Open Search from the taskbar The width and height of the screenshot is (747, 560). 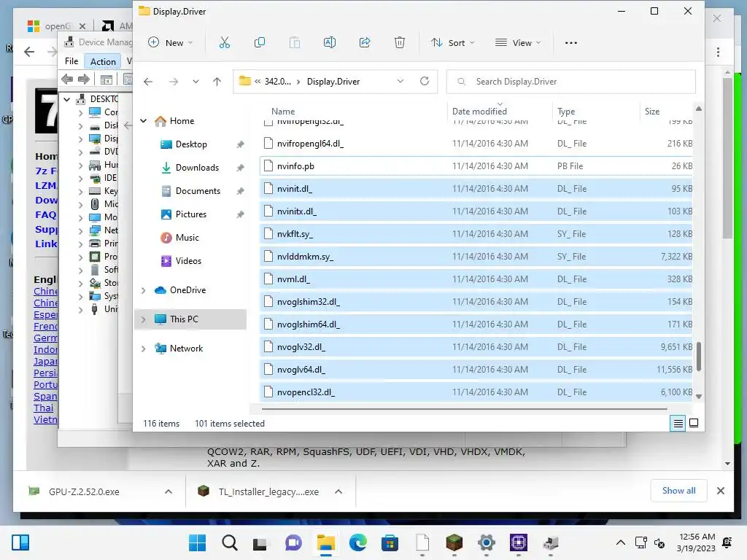229,542
